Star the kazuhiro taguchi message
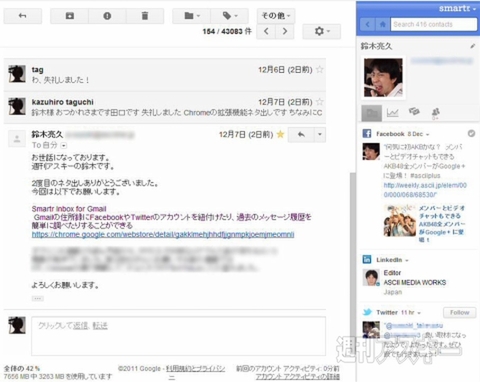The image size is (480, 382). click(320, 102)
